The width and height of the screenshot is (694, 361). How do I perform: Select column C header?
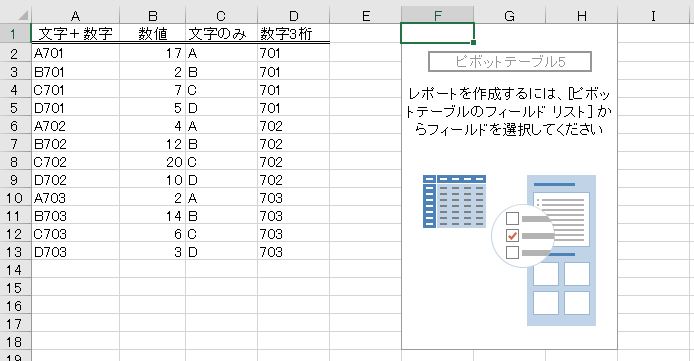(221, 16)
